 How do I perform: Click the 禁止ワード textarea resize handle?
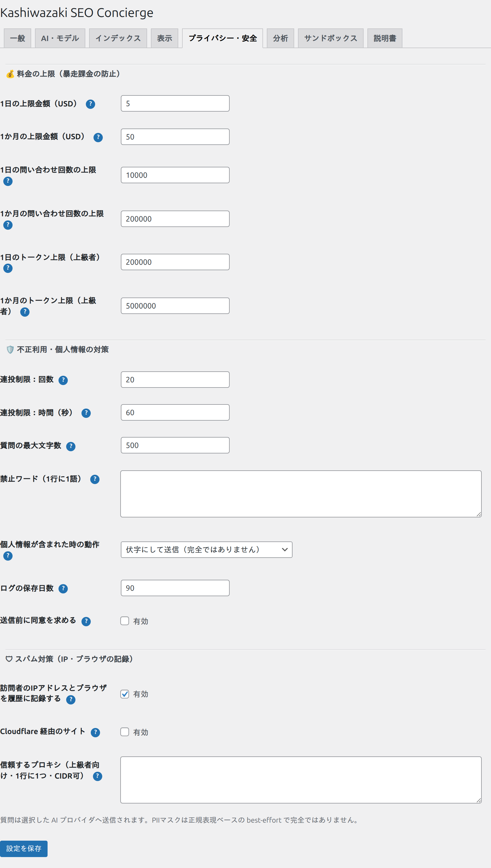click(478, 514)
